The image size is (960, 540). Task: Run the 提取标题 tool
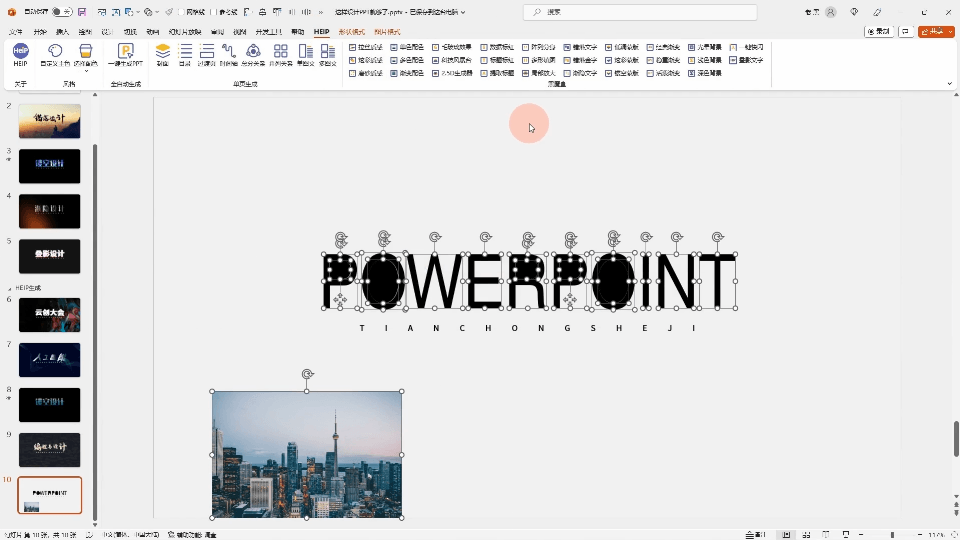coord(497,73)
